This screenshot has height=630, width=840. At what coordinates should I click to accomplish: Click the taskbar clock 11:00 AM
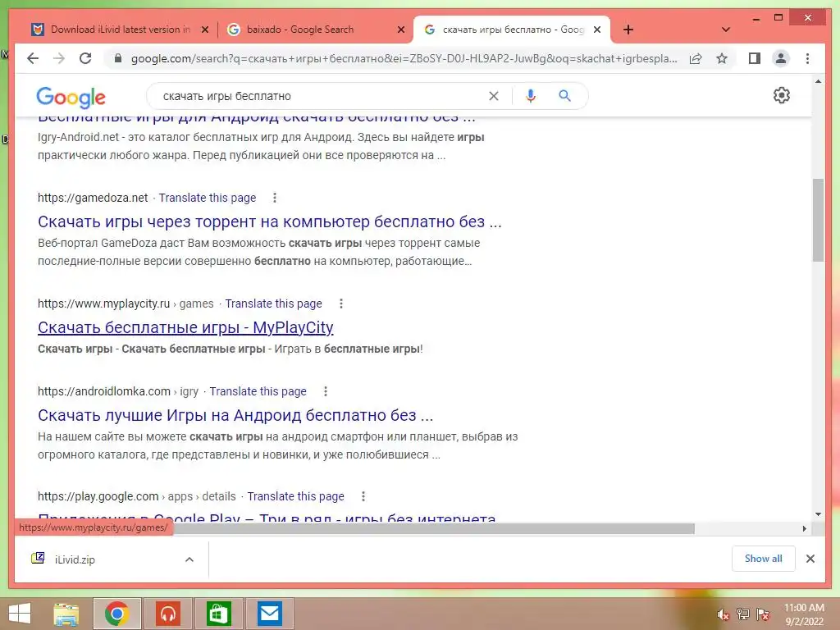tap(804, 608)
